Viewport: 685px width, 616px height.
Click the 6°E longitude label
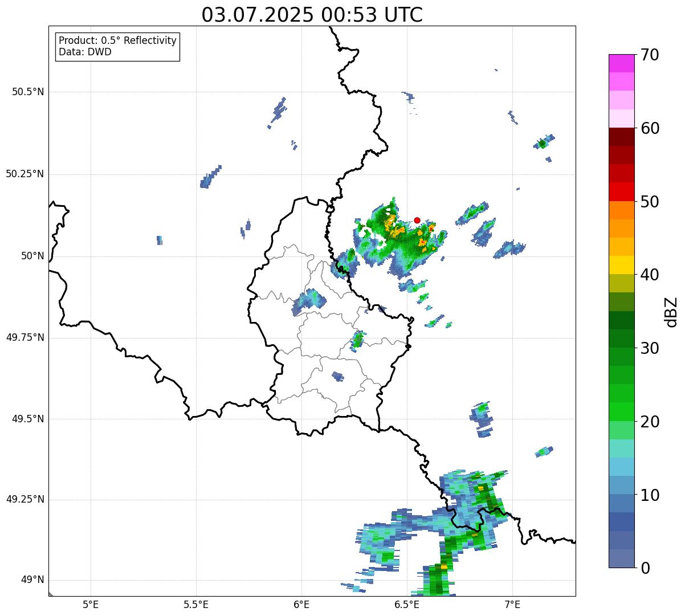301,604
